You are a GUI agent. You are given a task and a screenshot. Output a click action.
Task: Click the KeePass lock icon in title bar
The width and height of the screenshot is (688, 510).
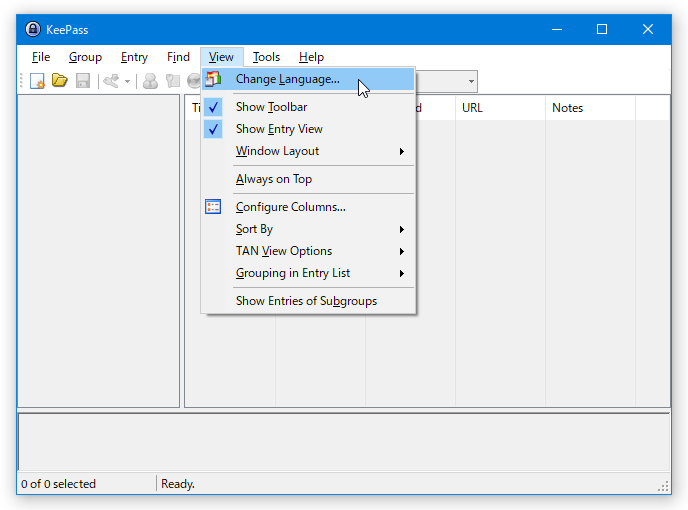tap(33, 29)
